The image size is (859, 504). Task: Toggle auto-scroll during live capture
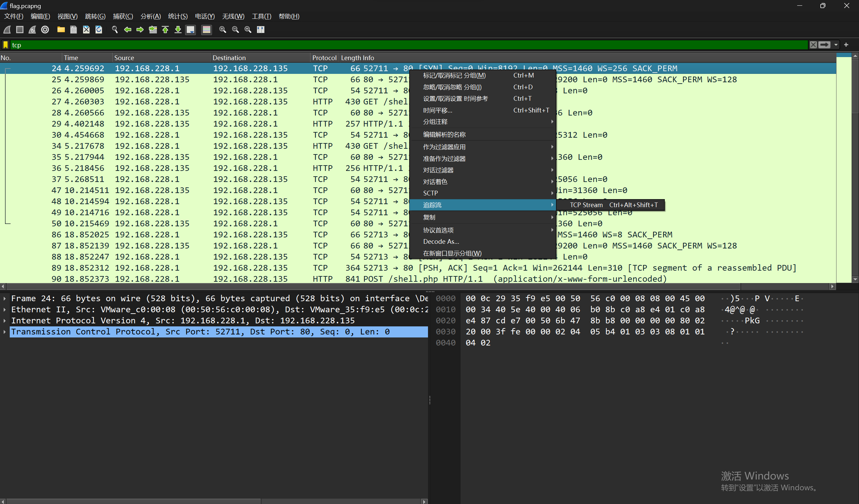(x=190, y=30)
